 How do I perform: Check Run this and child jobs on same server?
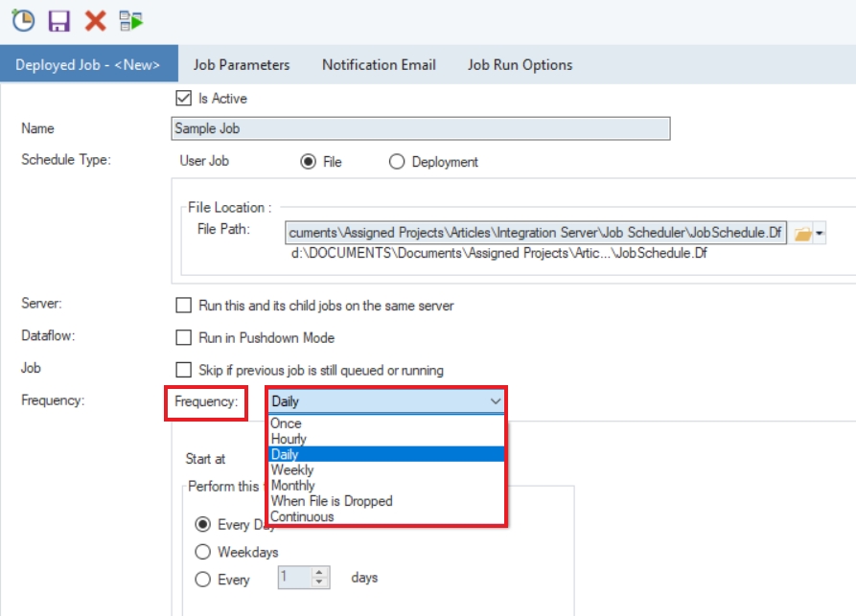(184, 306)
